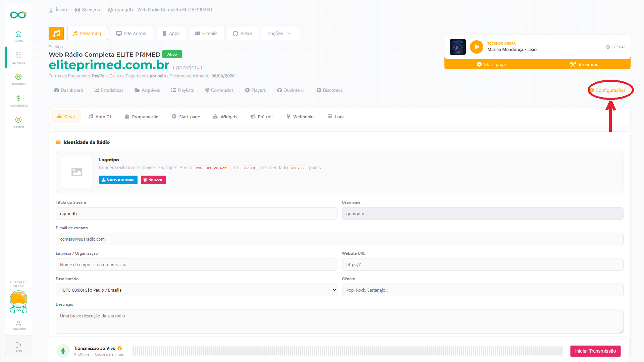This screenshot has height=362, width=644.
Task: Open the Fuso horário dropdown
Action: pyautogui.click(x=196, y=290)
